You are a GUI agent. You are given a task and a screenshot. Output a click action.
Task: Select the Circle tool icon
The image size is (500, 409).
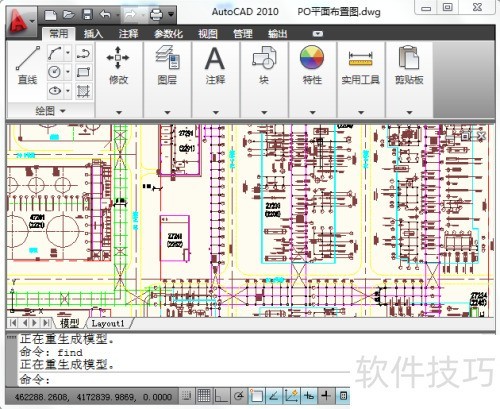click(x=55, y=71)
